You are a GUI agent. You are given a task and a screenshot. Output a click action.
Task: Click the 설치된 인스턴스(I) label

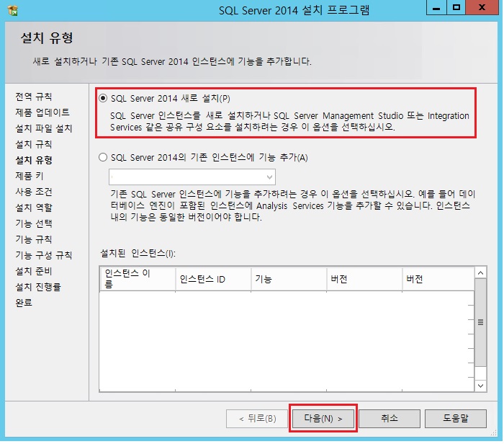tap(138, 253)
